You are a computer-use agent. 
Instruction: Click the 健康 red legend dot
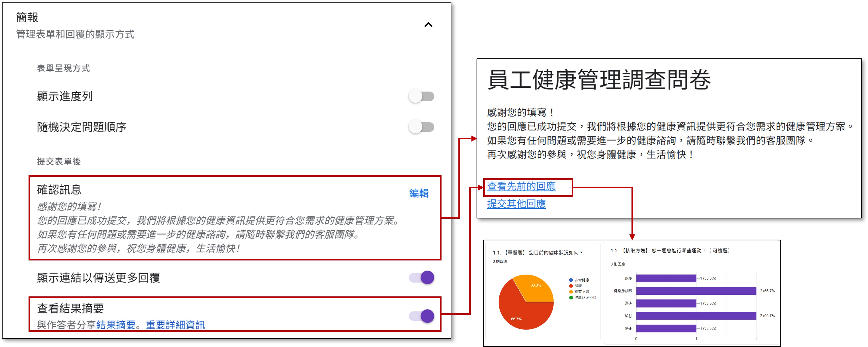(571, 286)
